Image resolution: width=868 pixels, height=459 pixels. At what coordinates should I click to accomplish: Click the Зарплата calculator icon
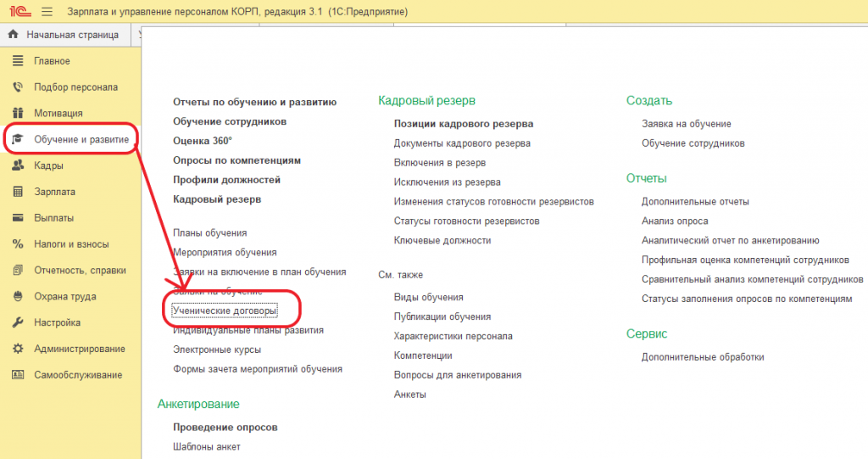18,191
